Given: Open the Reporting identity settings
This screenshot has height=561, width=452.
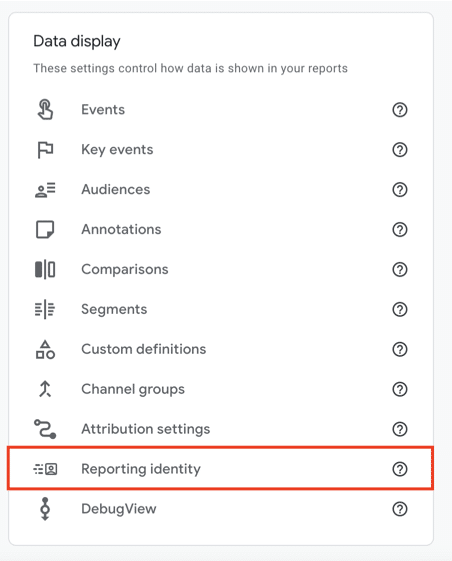Looking at the screenshot, I should 220,468.
